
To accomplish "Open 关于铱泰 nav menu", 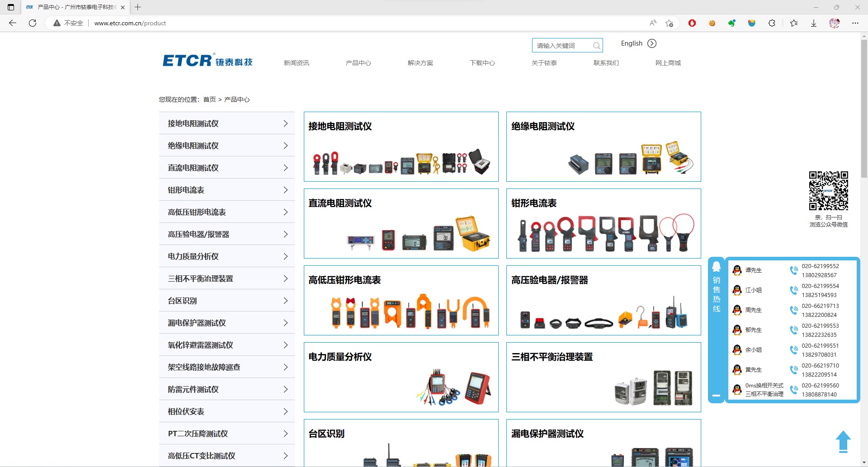I will [x=544, y=63].
